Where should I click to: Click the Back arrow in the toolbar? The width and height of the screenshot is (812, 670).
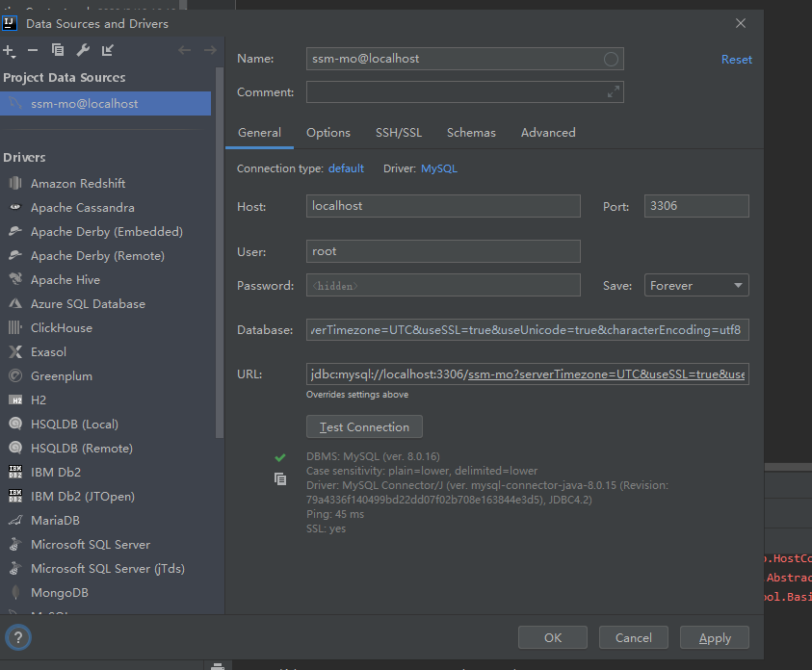184,50
